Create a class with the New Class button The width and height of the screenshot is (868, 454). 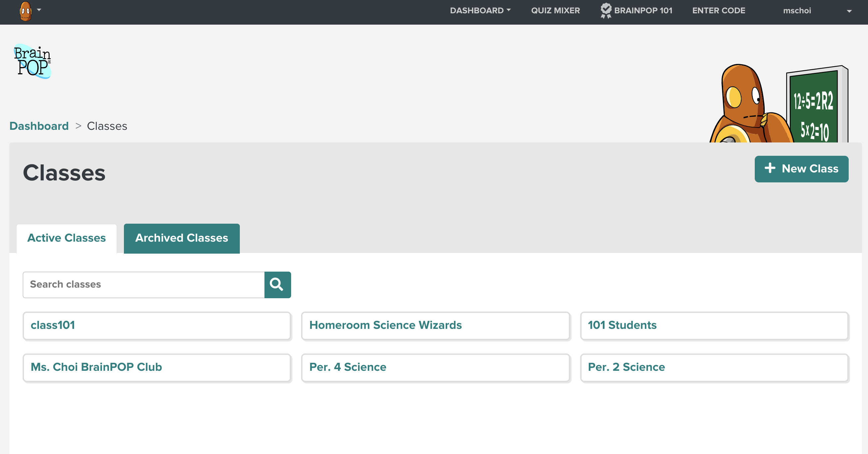(801, 169)
